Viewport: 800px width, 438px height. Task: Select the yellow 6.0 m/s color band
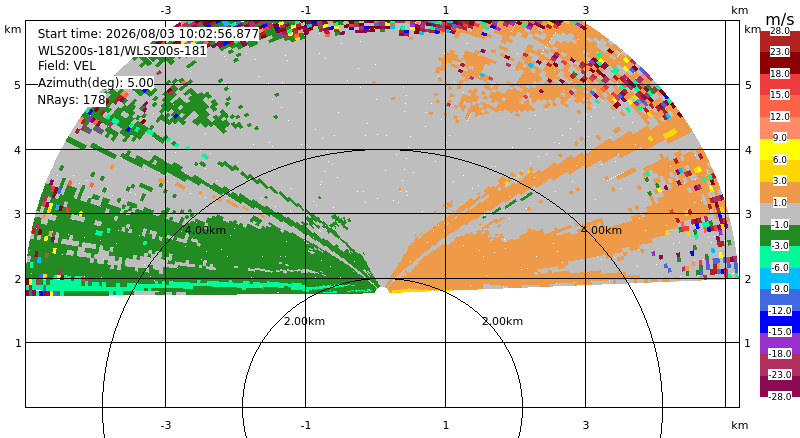(780, 149)
